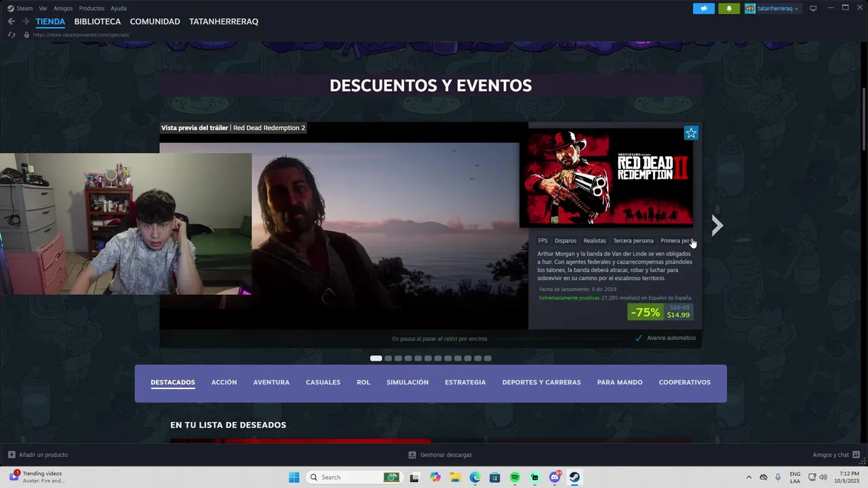This screenshot has width=868, height=488.
Task: Select the COOPERATIVOS category tab
Action: tap(684, 382)
